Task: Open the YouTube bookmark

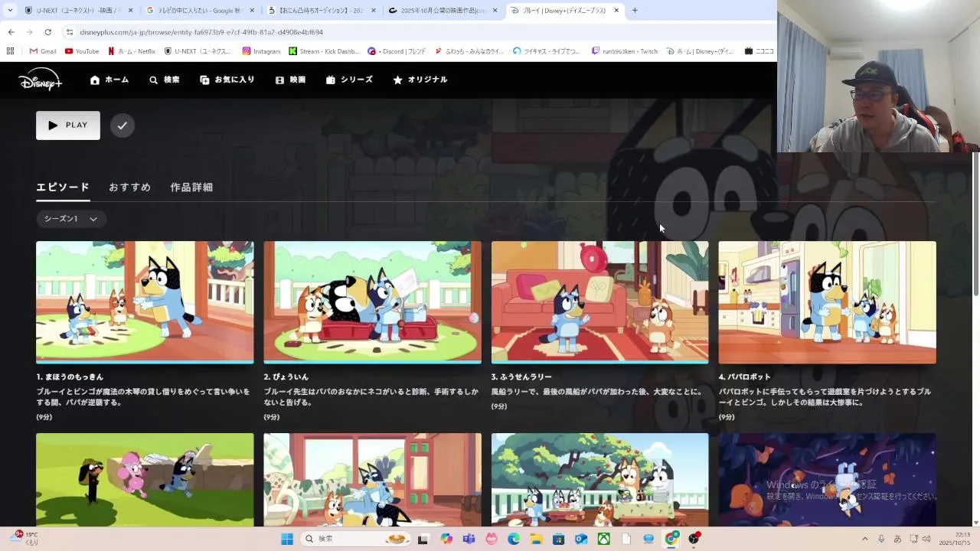Action: (x=82, y=51)
